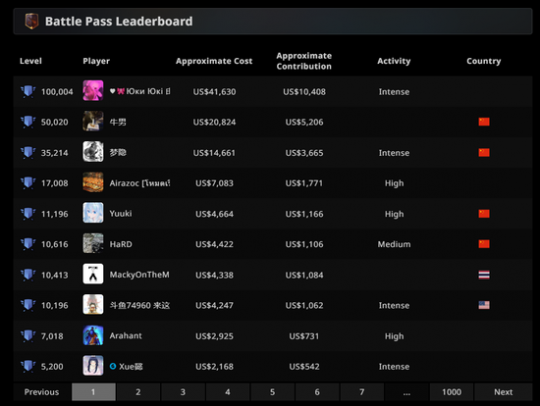Open player Airazoc's profile name
540x406 pixels.
point(139,183)
